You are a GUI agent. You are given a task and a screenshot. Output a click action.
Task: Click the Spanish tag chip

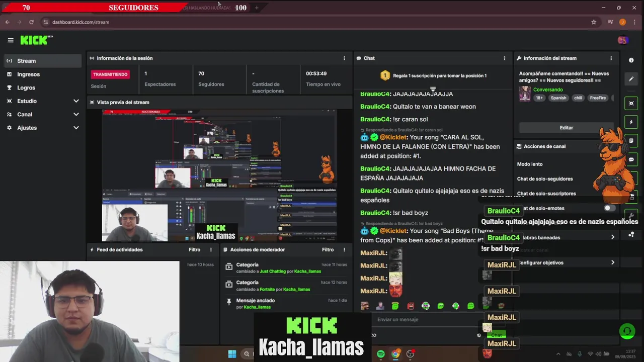[558, 98]
